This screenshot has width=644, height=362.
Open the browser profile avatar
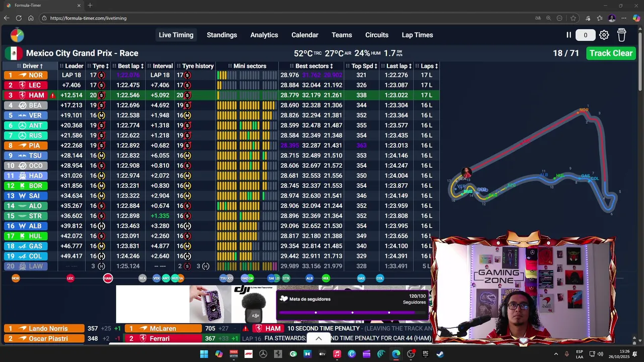click(x=612, y=18)
